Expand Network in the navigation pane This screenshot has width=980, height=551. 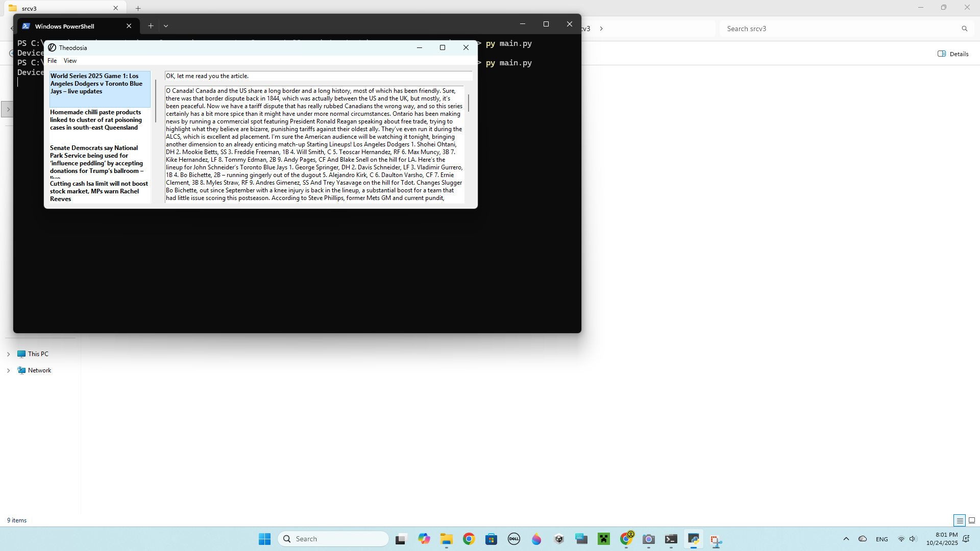(9, 370)
